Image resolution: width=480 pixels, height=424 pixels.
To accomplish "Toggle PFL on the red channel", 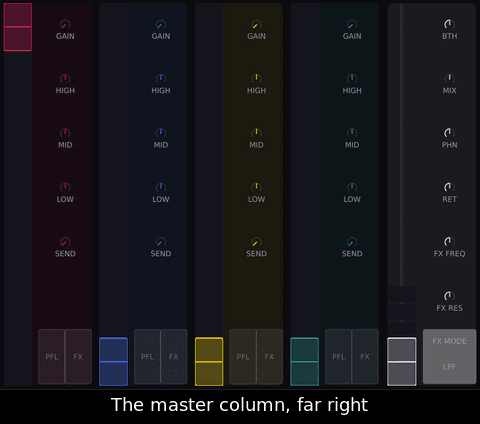I will [52, 357].
